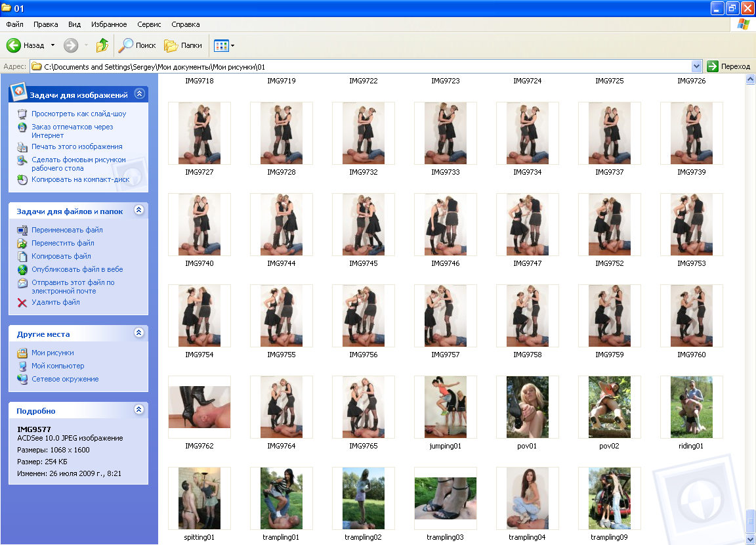Collapse the Задачи для изображений panel
This screenshot has height=545, width=756.
point(139,93)
